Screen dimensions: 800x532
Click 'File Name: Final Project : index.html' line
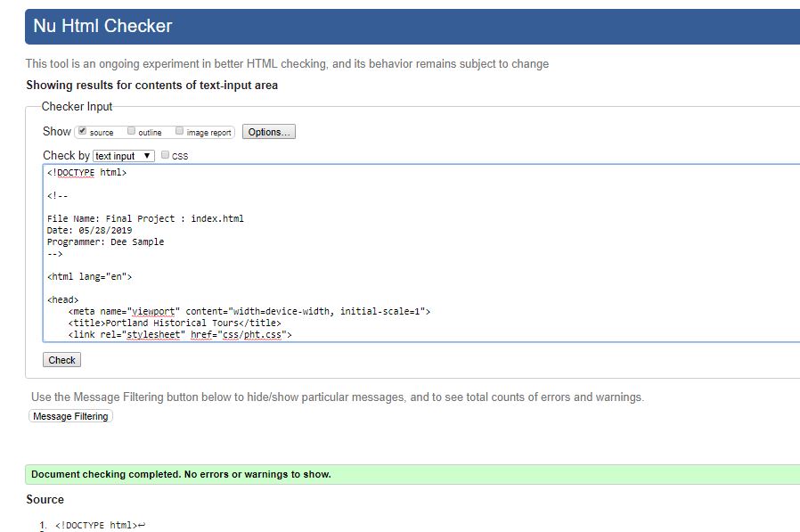coord(145,218)
